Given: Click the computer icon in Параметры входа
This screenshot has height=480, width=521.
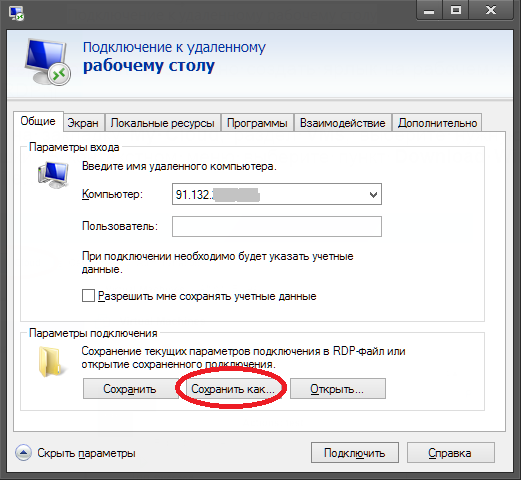Looking at the screenshot, I should pos(53,174).
